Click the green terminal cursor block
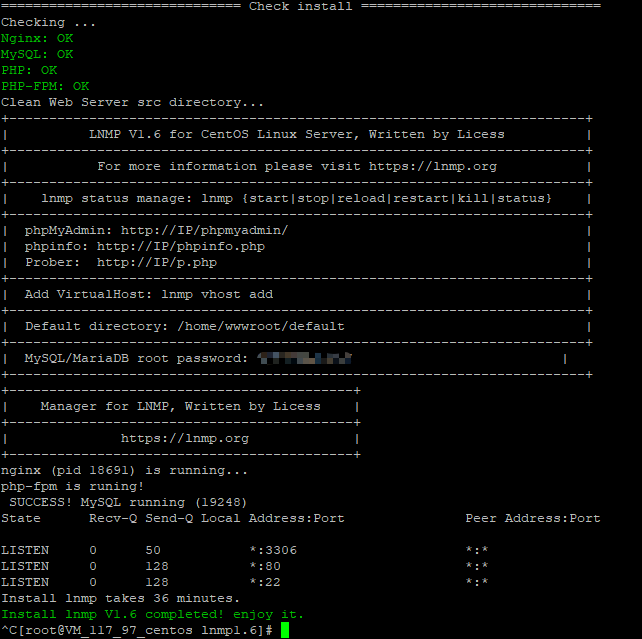 pyautogui.click(x=285, y=630)
